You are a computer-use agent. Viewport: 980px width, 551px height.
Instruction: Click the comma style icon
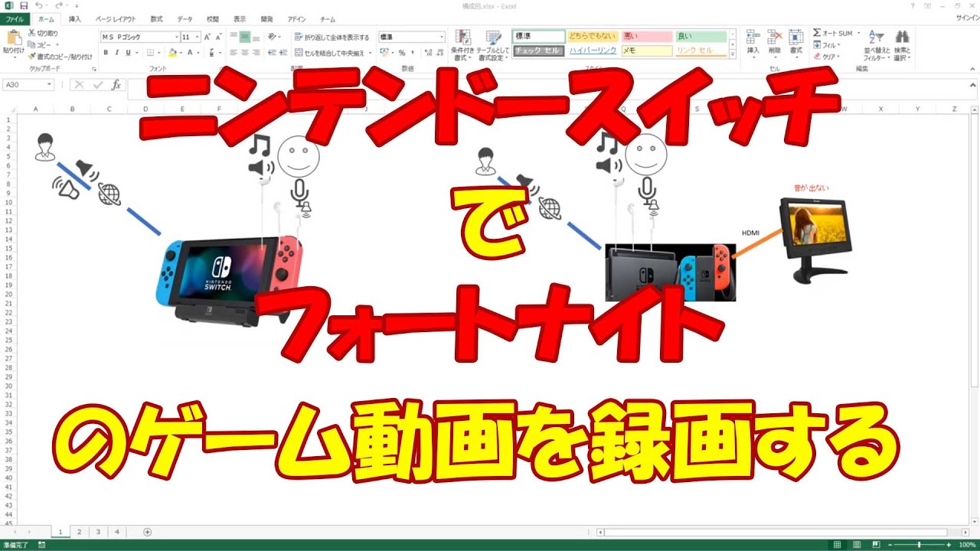(413, 53)
